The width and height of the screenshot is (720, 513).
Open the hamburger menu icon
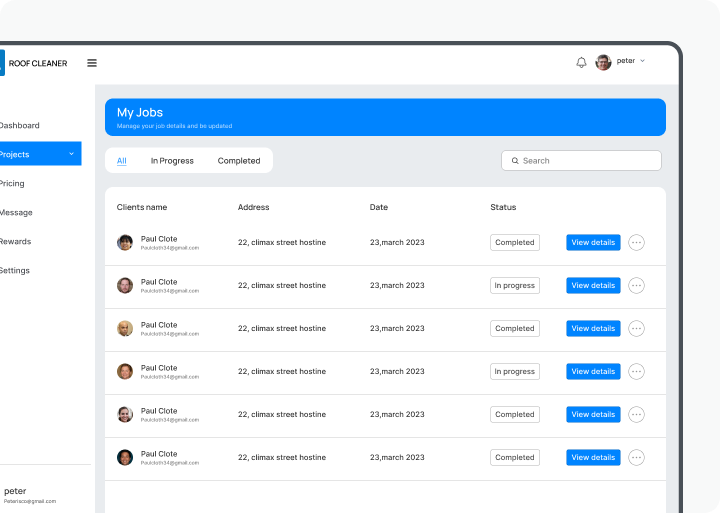(92, 63)
